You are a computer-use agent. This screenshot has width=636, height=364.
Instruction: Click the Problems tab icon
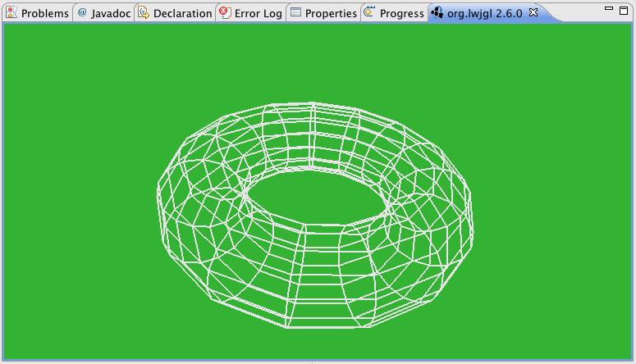click(x=11, y=12)
